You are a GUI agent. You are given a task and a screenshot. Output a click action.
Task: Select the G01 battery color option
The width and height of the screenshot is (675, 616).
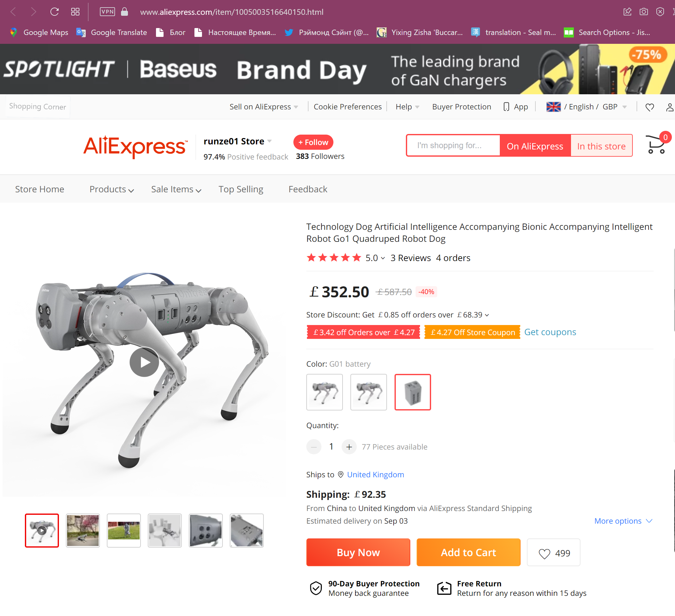412,392
